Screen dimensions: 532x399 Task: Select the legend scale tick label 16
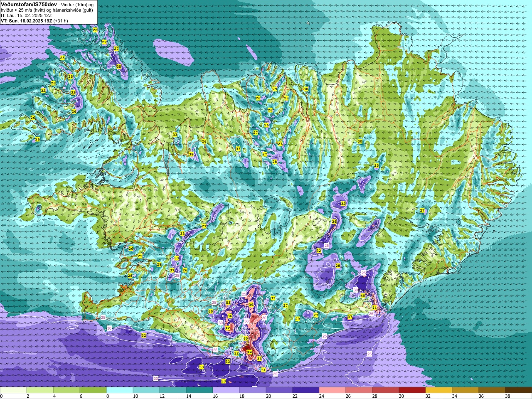[215, 396]
